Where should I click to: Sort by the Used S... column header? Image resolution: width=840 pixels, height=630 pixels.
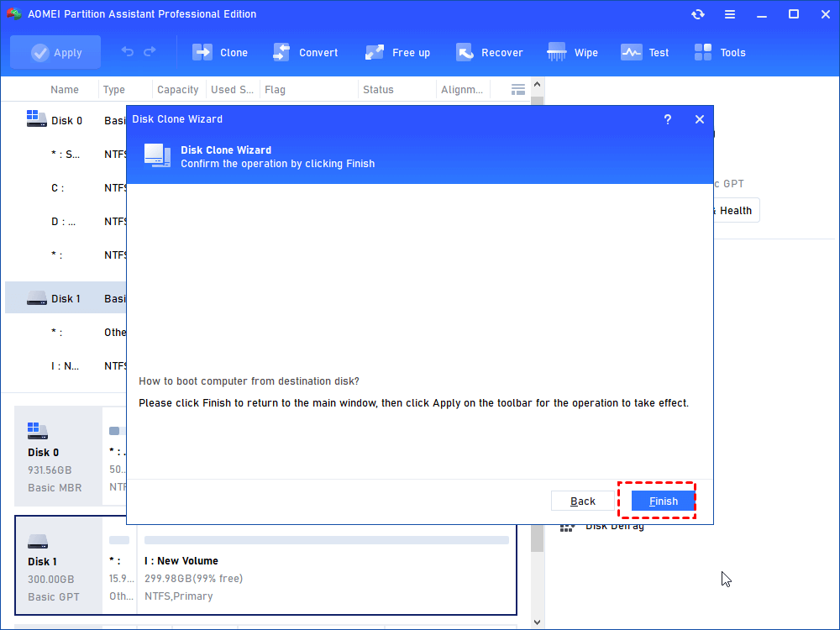[x=232, y=90]
